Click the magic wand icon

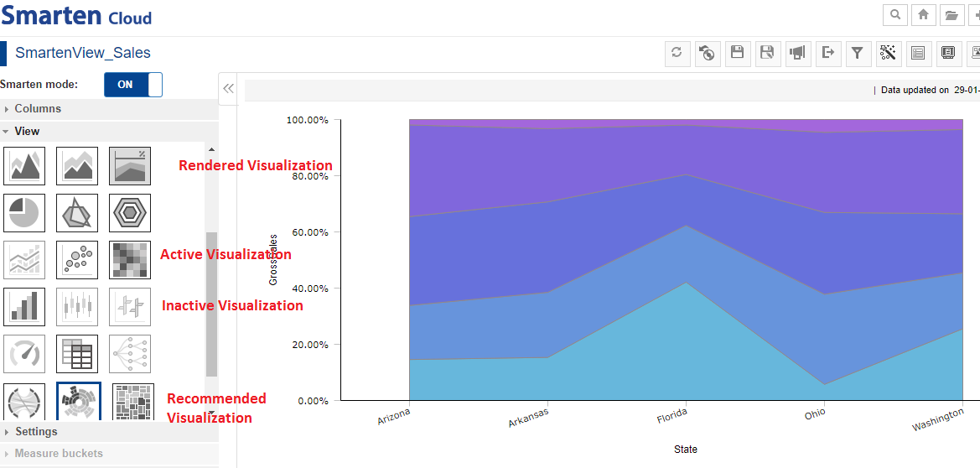tap(888, 53)
